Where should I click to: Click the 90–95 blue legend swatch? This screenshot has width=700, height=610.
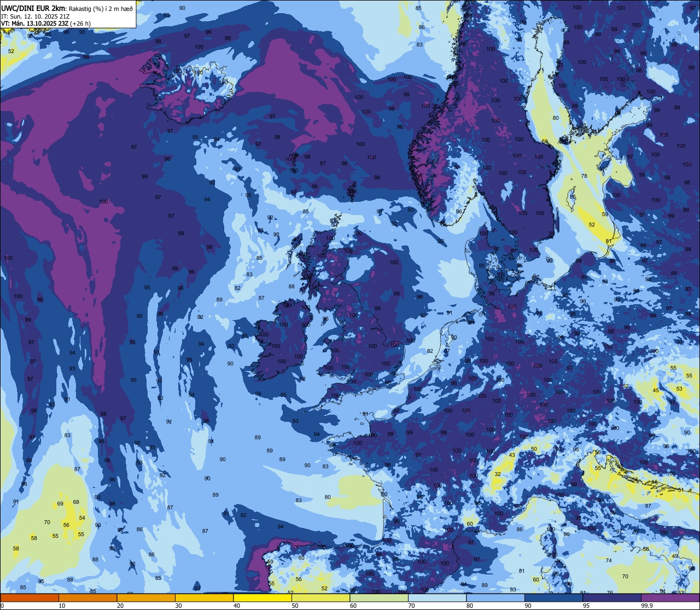[x=553, y=598]
